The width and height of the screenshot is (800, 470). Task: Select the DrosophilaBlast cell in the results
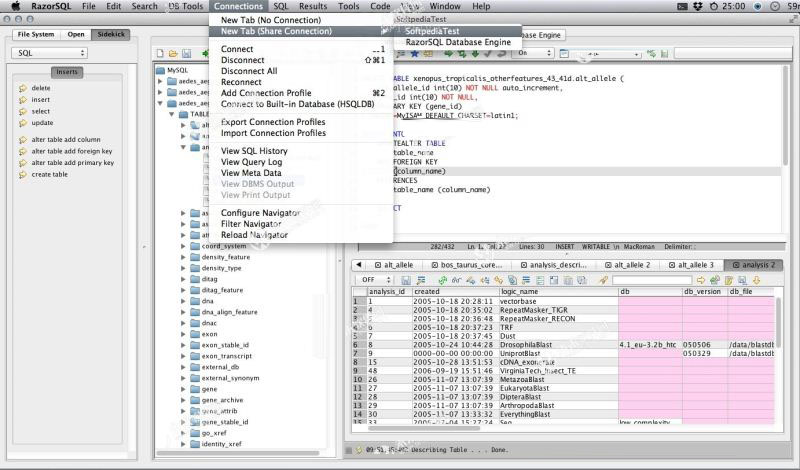[x=558, y=345]
